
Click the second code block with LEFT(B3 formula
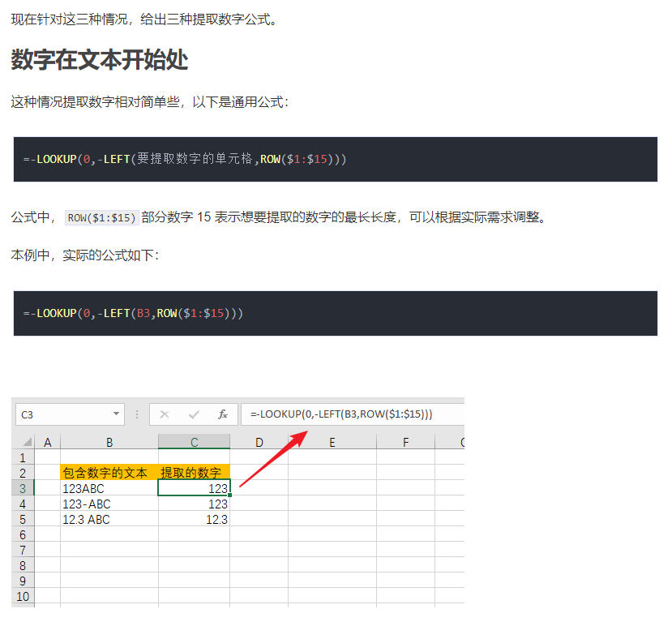336,313
